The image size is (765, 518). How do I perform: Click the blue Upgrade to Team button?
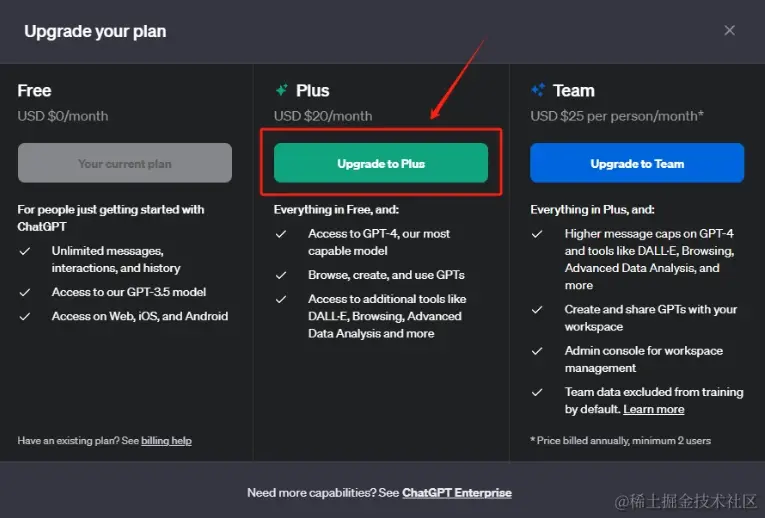637,163
